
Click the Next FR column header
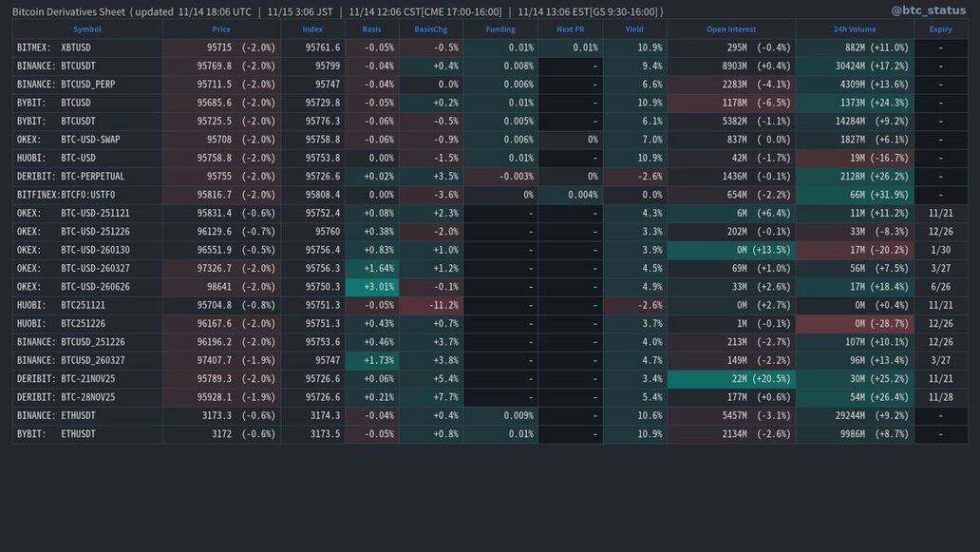pyautogui.click(x=570, y=29)
